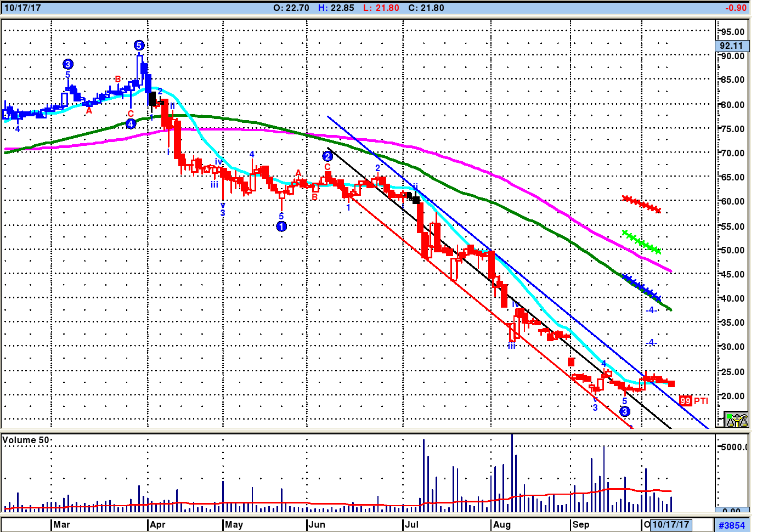The image size is (768, 532).
Task: Select the blue X projection line near 42
Action: pyautogui.click(x=641, y=287)
